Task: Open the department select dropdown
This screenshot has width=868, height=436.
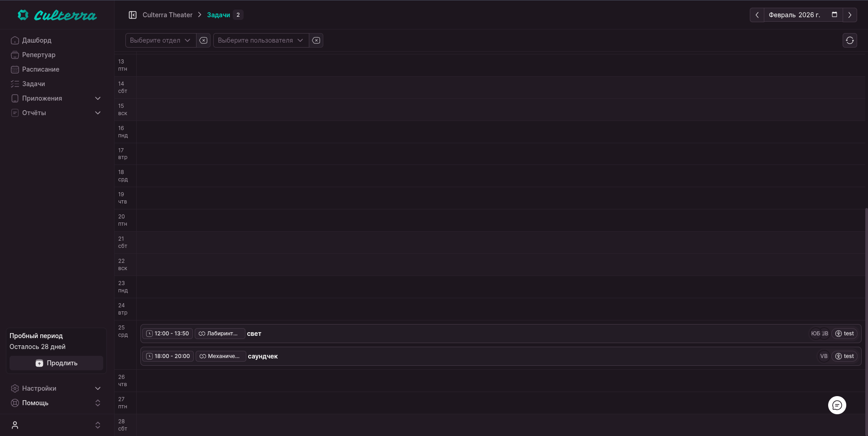Action: pos(160,40)
